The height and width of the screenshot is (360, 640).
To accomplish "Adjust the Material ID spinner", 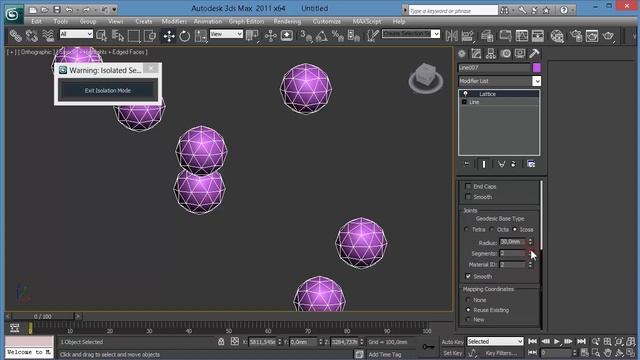I will coord(530,264).
